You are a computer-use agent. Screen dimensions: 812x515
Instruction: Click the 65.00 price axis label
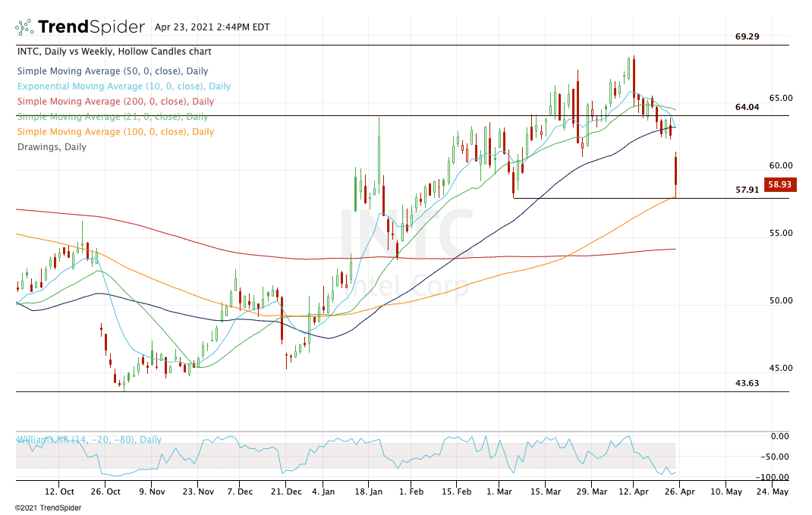pyautogui.click(x=781, y=98)
